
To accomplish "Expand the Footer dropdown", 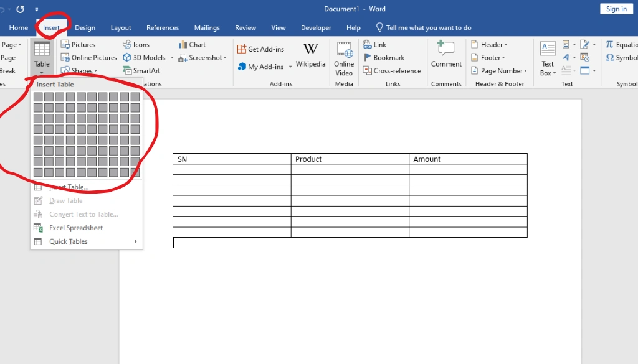I will click(503, 58).
